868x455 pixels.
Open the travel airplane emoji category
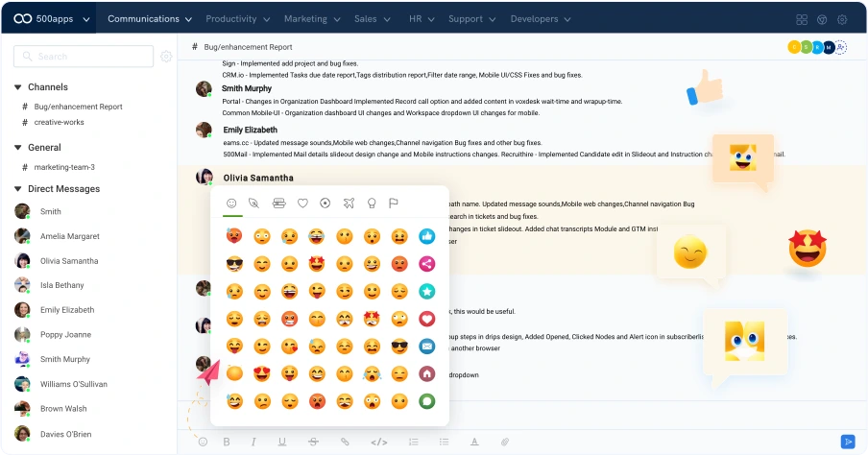[349, 204]
